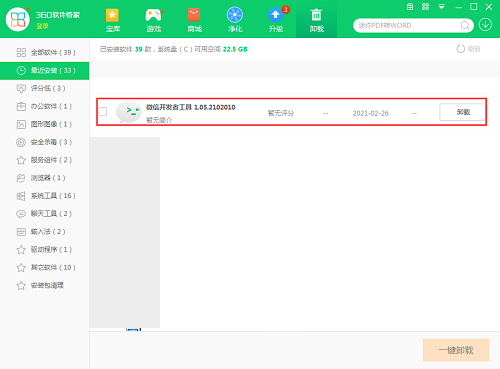Maximize the 360软件管家 window
Image resolution: width=500 pixels, height=369 pixels.
point(474,7)
